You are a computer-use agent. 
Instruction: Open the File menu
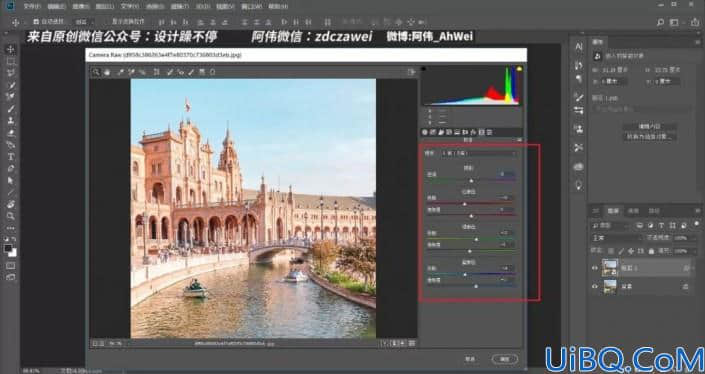click(x=31, y=6)
